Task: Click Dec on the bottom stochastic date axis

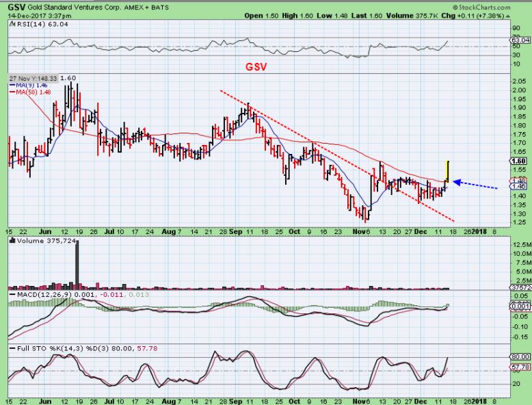Action: click(421, 401)
